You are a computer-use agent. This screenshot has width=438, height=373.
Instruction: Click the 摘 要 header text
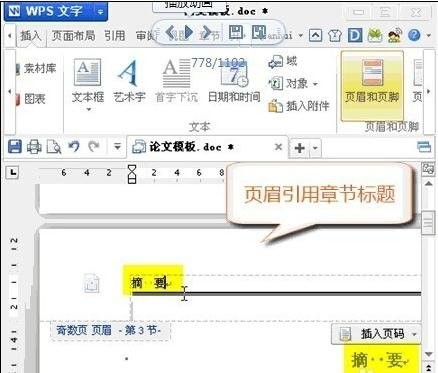click(149, 283)
